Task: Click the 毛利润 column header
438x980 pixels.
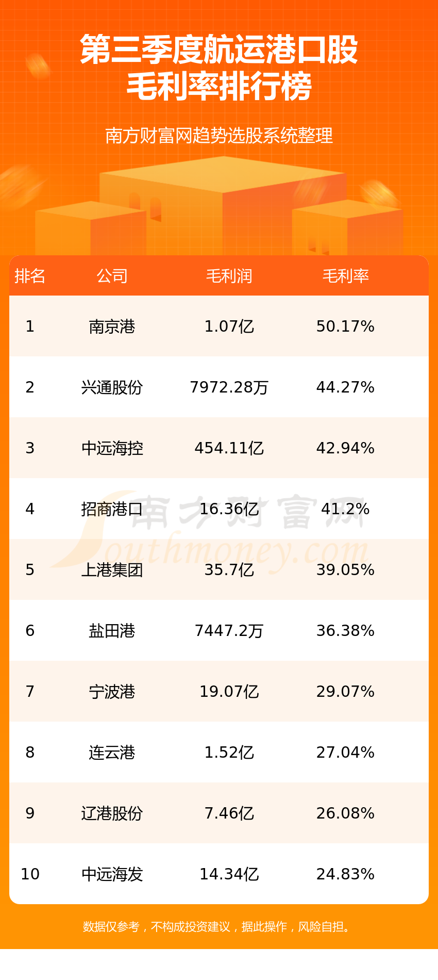Action: click(x=229, y=276)
